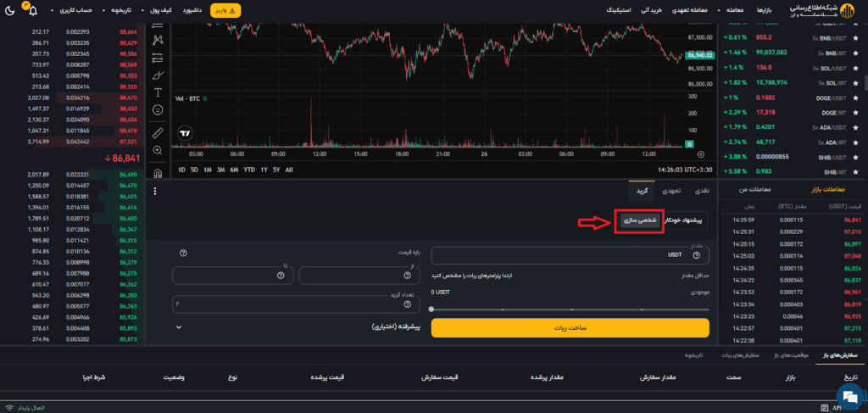
Task: Favorite the SHIB/USDT pair star
Action: tap(856, 158)
